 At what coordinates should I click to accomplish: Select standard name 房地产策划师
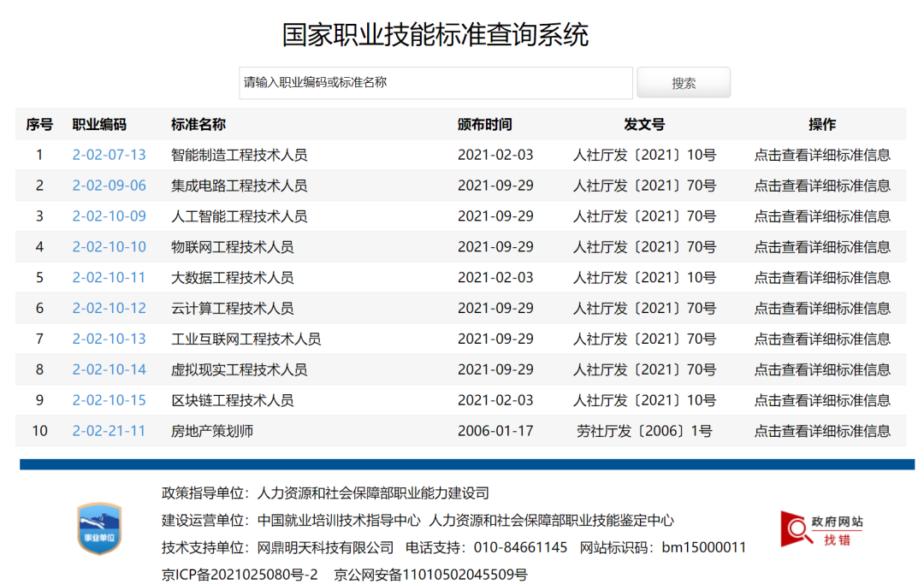coord(212,430)
